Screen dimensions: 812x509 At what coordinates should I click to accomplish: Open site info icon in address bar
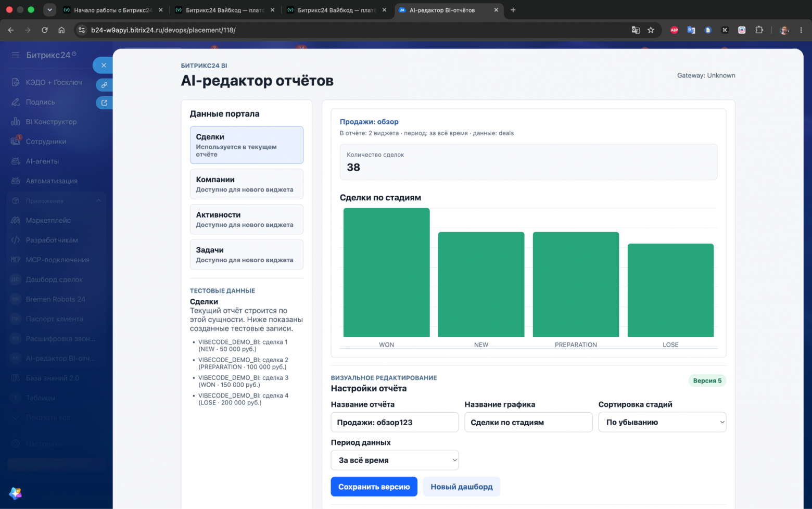tap(82, 30)
